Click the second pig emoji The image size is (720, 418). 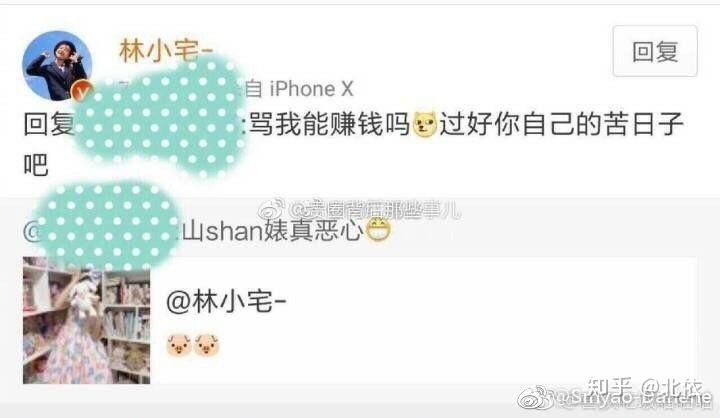pyautogui.click(x=207, y=345)
